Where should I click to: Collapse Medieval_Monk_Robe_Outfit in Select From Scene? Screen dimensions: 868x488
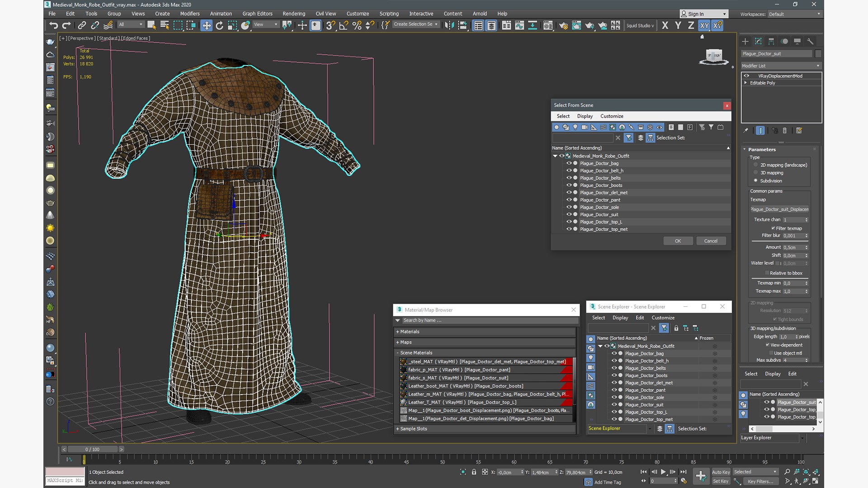[x=555, y=156]
